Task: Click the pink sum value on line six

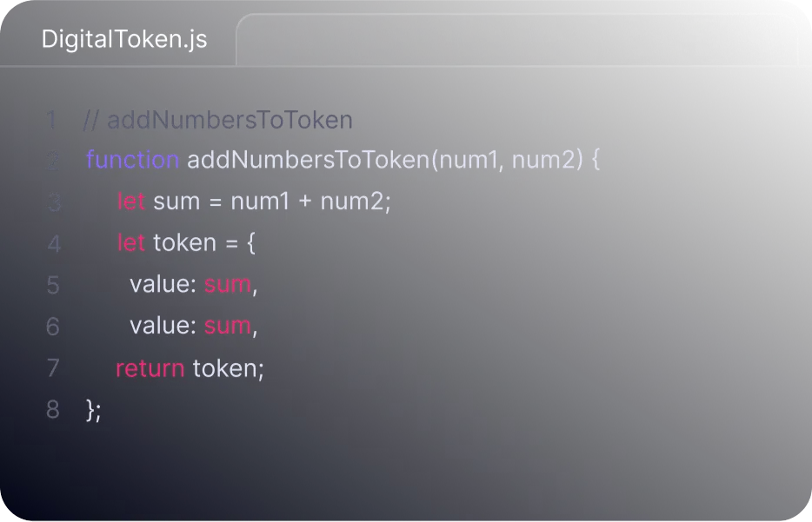Action: tap(227, 327)
